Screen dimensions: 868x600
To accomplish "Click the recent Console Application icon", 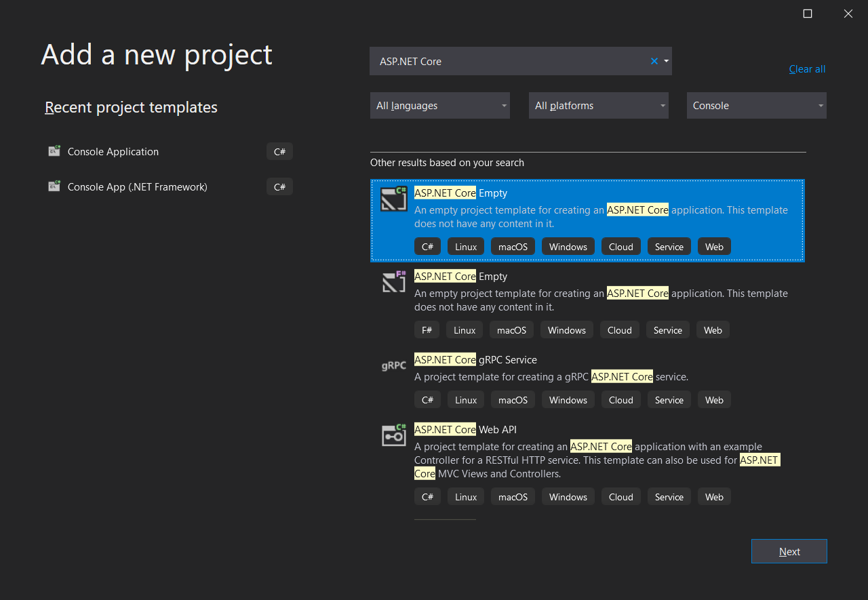I will (x=54, y=151).
